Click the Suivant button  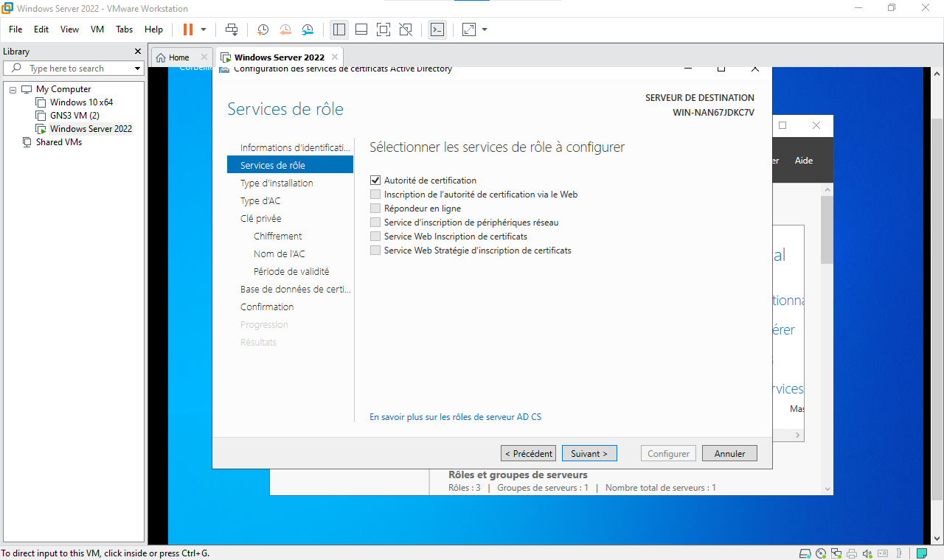coord(589,454)
